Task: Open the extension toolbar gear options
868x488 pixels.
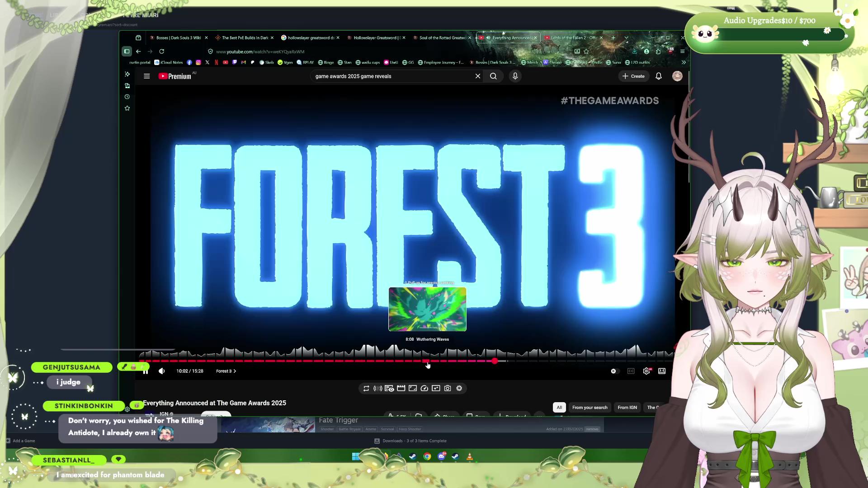Action: [x=459, y=388]
